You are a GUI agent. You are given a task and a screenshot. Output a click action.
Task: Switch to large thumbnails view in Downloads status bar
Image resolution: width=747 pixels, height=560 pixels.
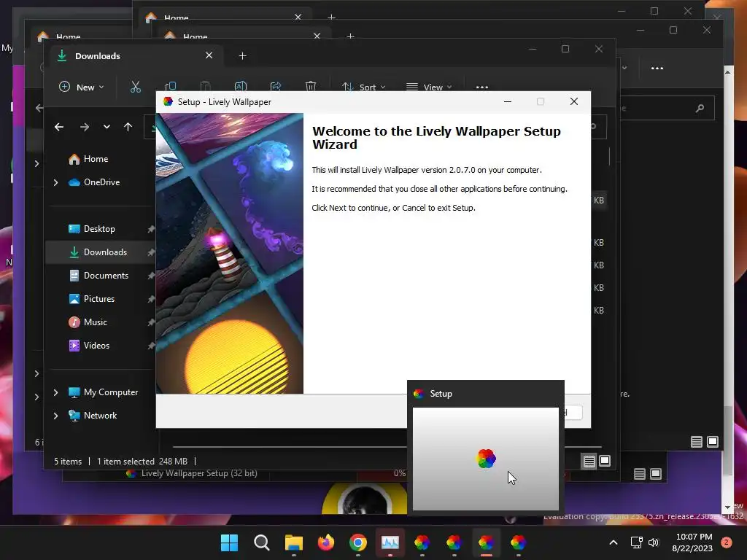[605, 461]
